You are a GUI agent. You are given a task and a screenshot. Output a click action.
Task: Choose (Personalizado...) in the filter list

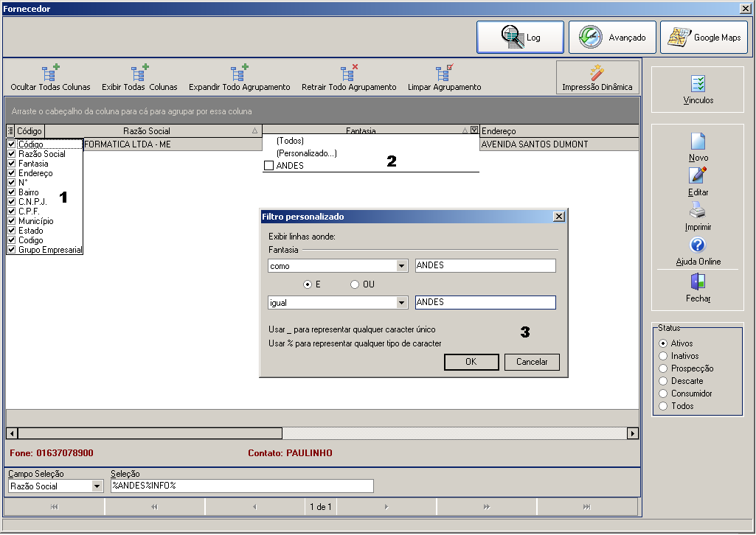307,153
